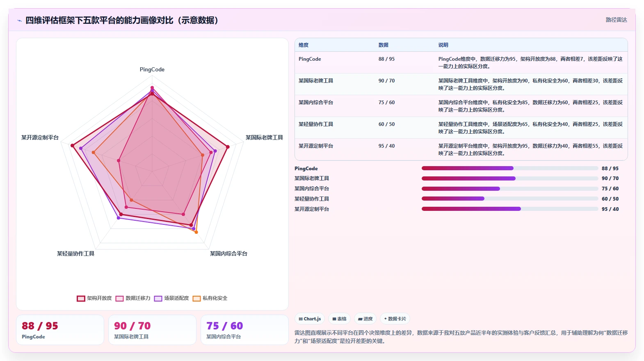
Task: Click the 60 / 50 table cell
Action: (x=386, y=124)
